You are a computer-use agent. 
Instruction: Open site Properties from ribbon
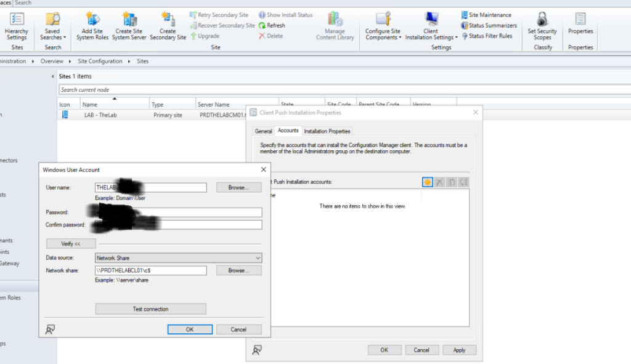tap(580, 23)
